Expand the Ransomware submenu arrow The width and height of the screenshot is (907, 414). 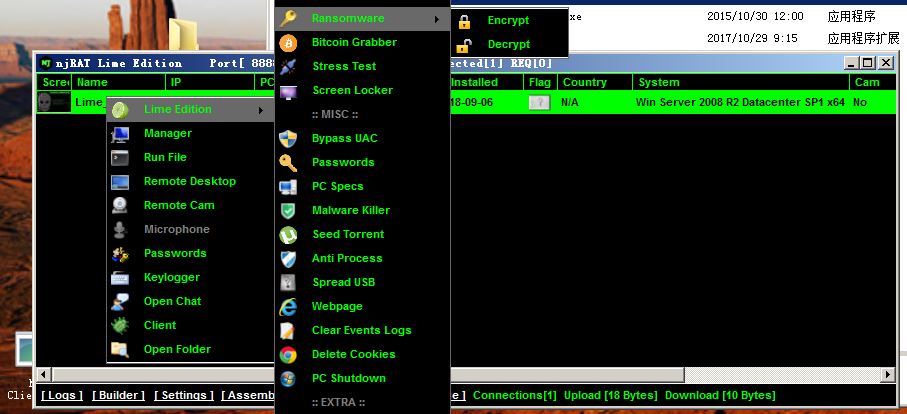point(437,19)
